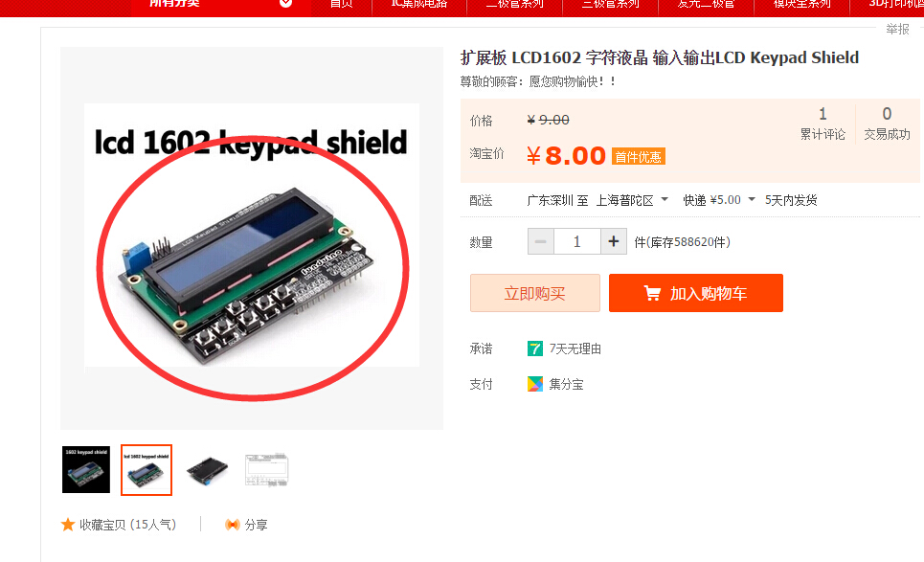Screen dimensions: 924x562
Task: View the 累计评论 review count
Action: (x=823, y=124)
